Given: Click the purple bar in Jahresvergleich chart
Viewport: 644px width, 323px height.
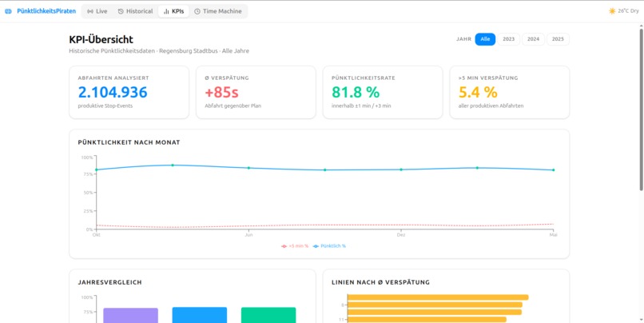Looking at the screenshot, I should click(x=130, y=315).
